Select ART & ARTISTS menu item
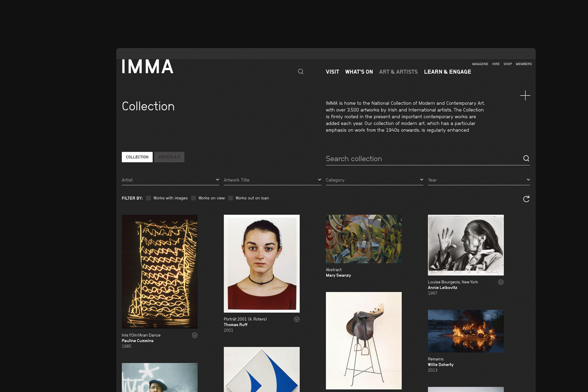Image resolution: width=588 pixels, height=392 pixels. 398,72
